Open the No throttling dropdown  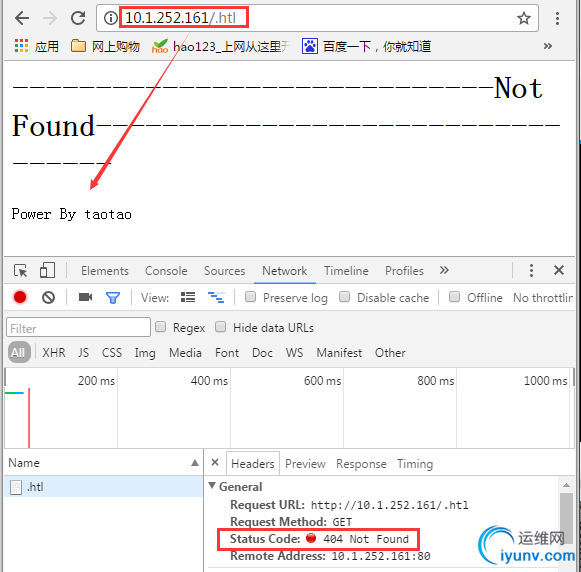543,297
